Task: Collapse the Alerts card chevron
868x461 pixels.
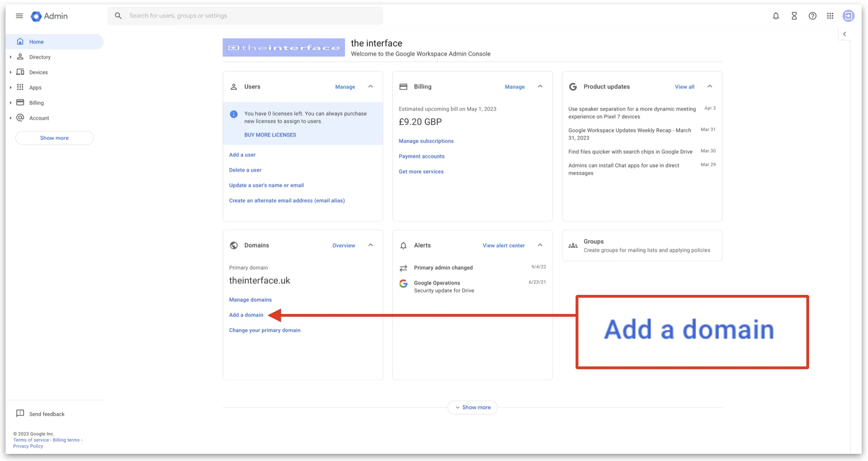Action: [540, 245]
